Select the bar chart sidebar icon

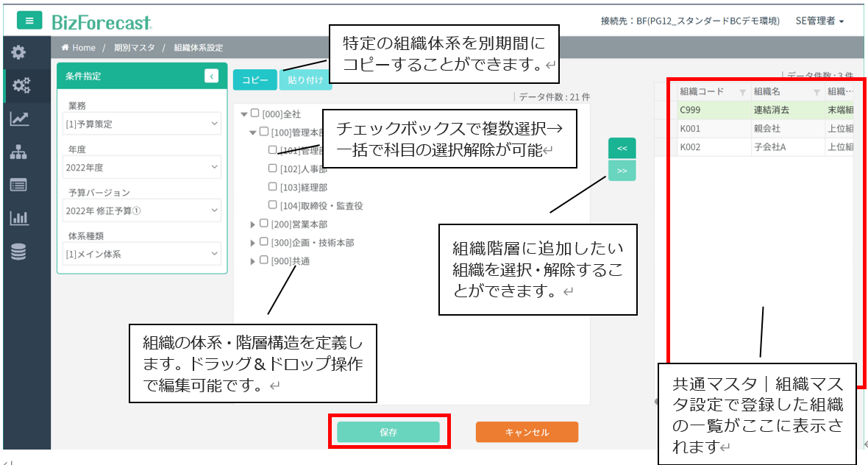tap(18, 218)
